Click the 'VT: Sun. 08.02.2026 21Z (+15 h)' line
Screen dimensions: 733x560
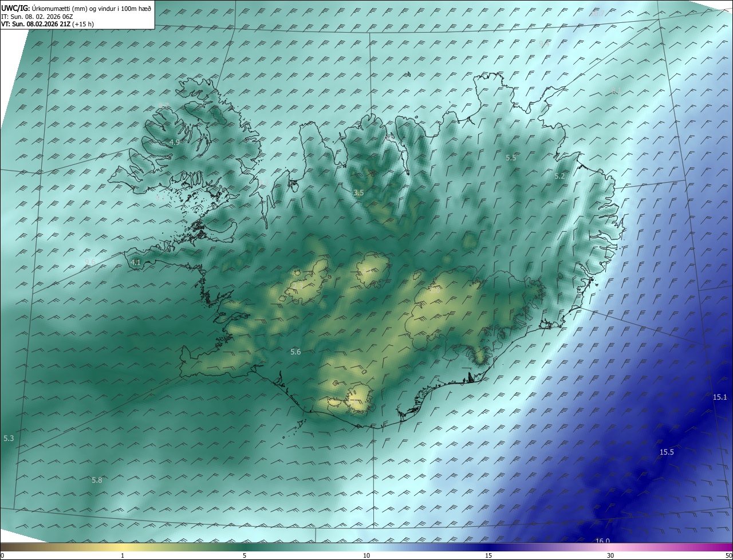click(x=48, y=24)
